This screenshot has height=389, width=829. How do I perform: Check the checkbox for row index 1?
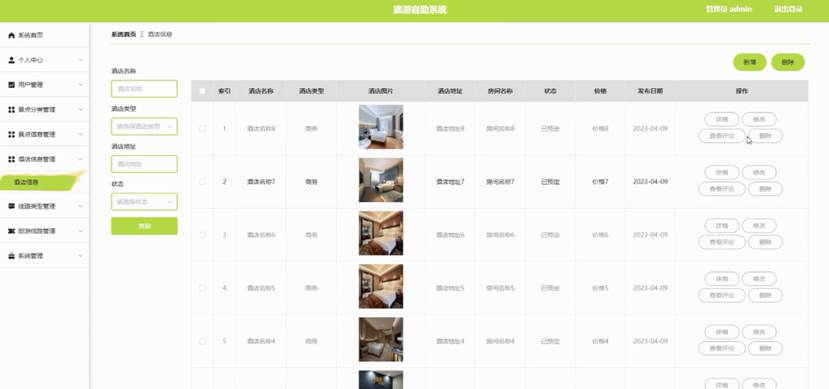pos(202,128)
